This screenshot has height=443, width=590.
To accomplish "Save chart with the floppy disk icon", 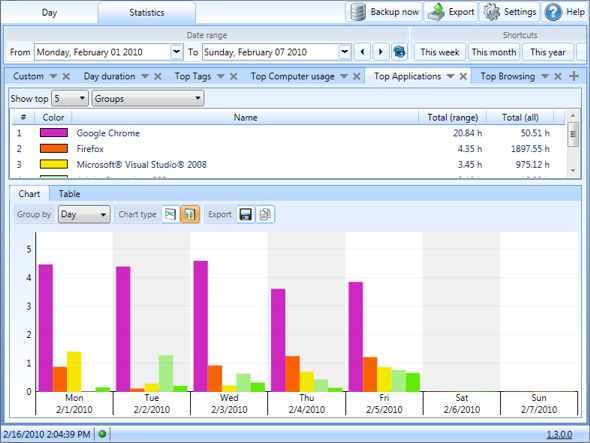I will coord(246,215).
